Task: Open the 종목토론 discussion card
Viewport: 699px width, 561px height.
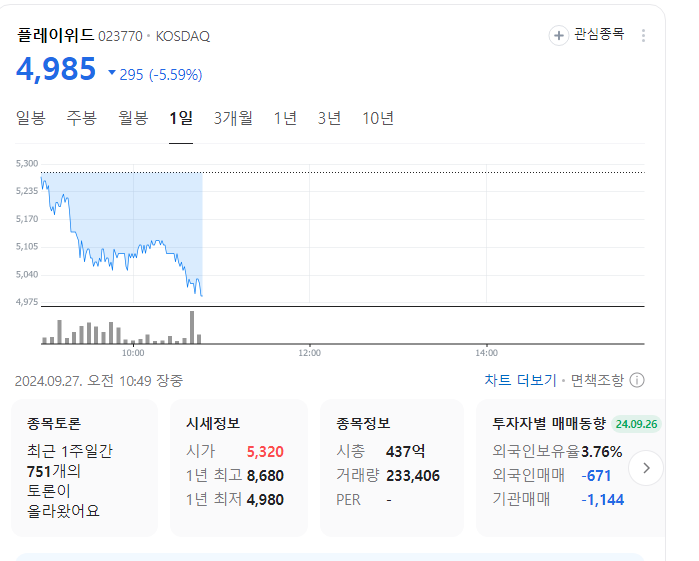Action: click(x=85, y=467)
